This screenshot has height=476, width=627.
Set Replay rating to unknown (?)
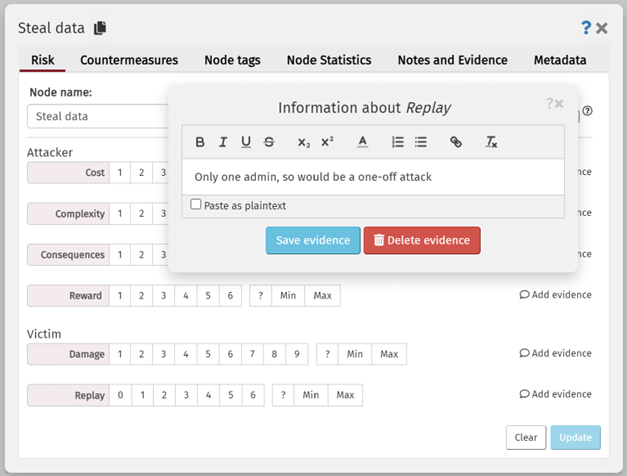[284, 395]
